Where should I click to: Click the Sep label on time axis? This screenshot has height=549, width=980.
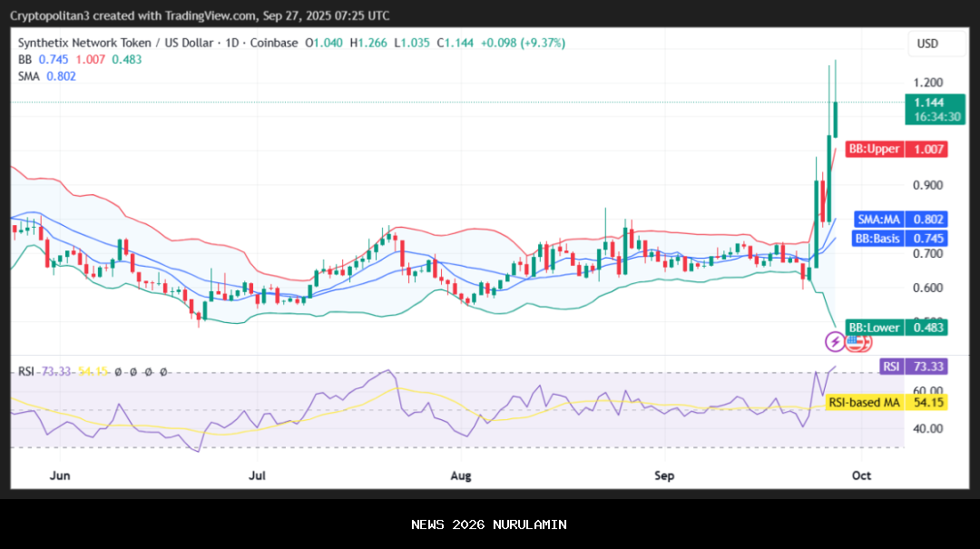click(665, 475)
